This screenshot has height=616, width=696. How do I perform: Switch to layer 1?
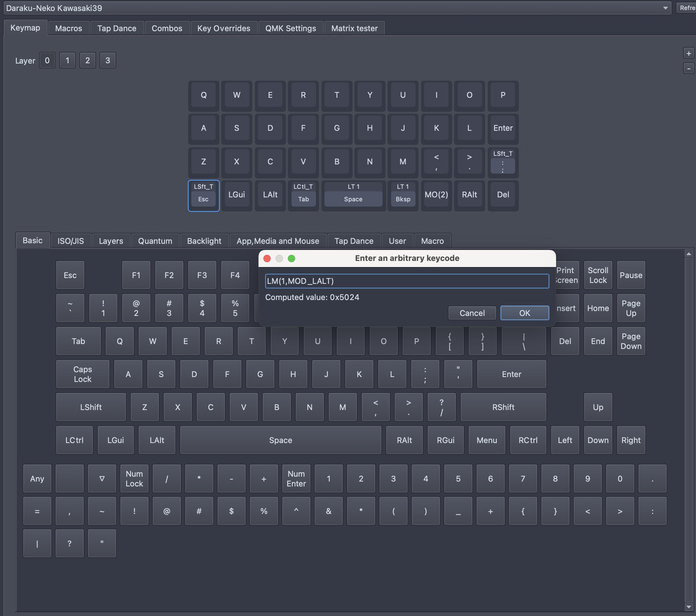(67, 61)
